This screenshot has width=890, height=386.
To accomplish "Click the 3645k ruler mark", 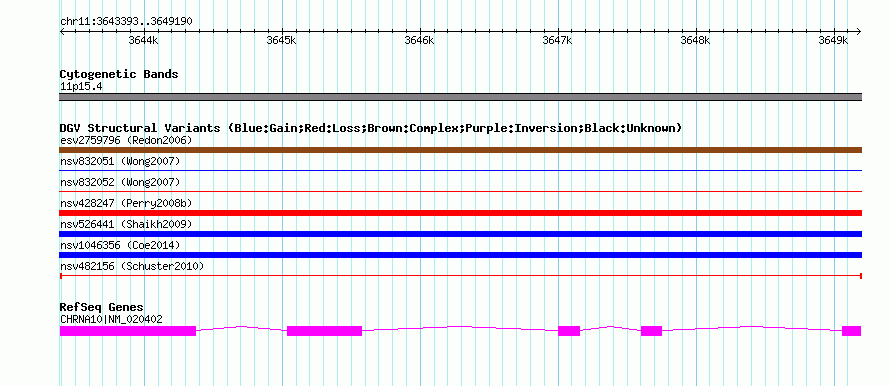I will coord(282,40).
